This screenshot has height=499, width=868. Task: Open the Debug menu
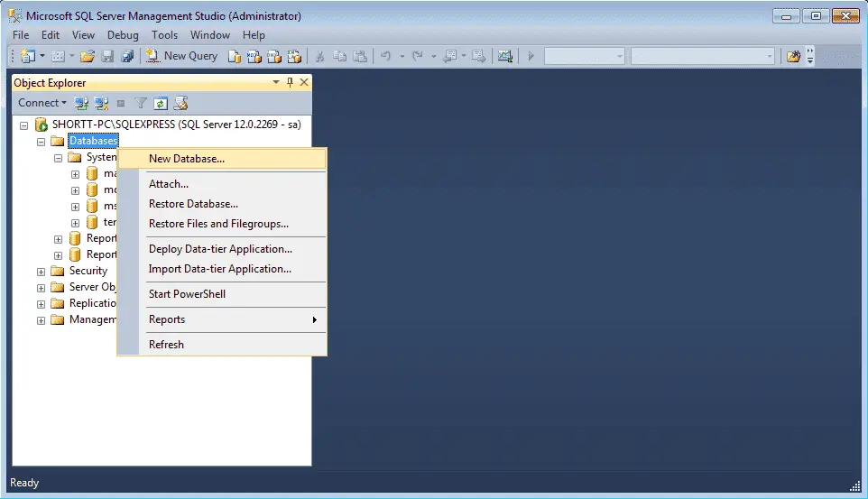(123, 35)
